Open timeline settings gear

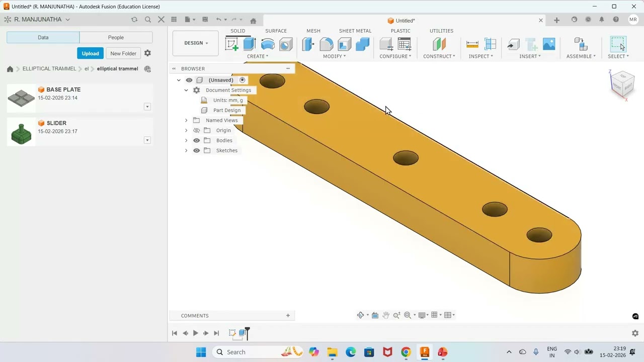pyautogui.click(x=635, y=333)
